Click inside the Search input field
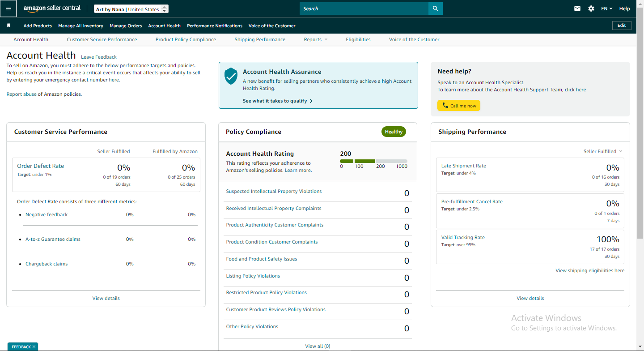Viewport: 644px width, 351px height. point(364,9)
